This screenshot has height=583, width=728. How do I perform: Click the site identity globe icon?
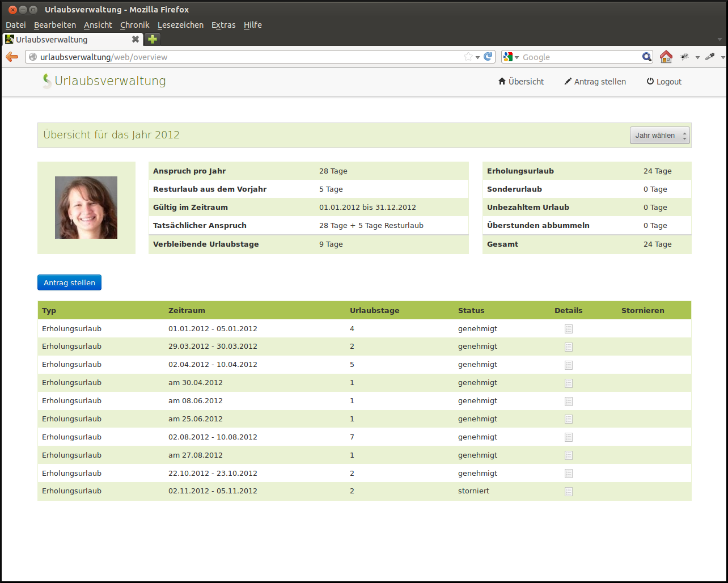tap(33, 57)
